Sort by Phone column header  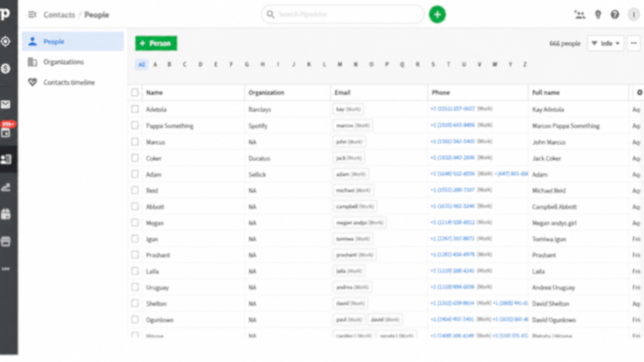point(441,92)
